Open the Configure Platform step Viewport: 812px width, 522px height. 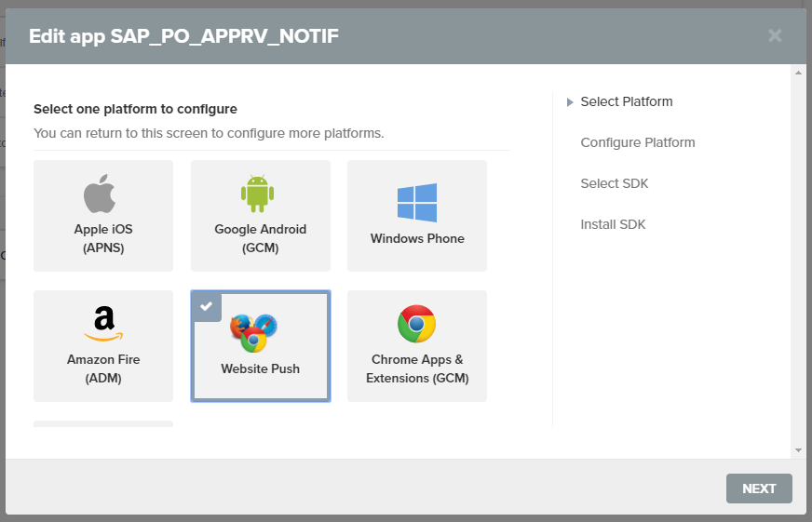(638, 142)
